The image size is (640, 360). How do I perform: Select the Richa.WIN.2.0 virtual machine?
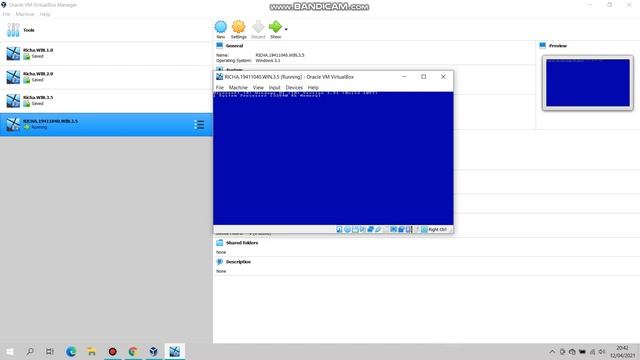(x=106, y=77)
